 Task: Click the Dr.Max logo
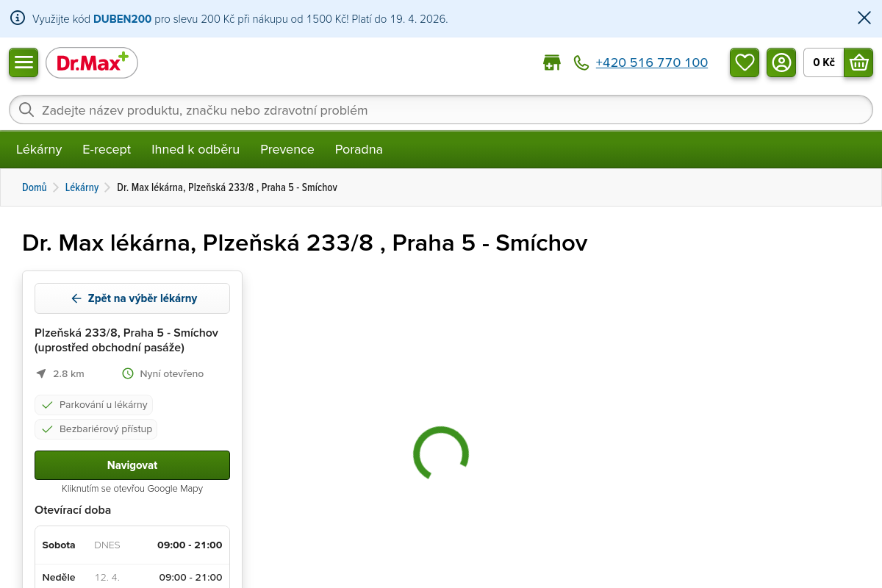coord(92,63)
